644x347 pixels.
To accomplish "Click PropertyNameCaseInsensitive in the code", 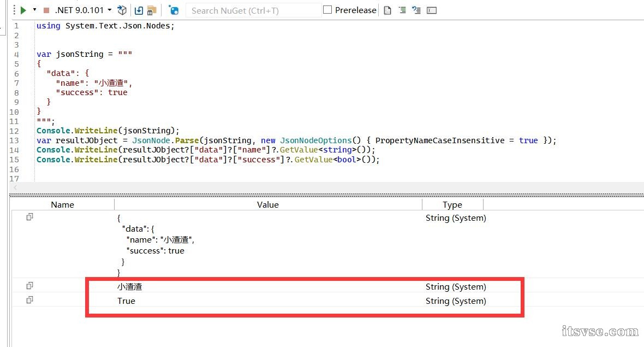I will pos(440,140).
